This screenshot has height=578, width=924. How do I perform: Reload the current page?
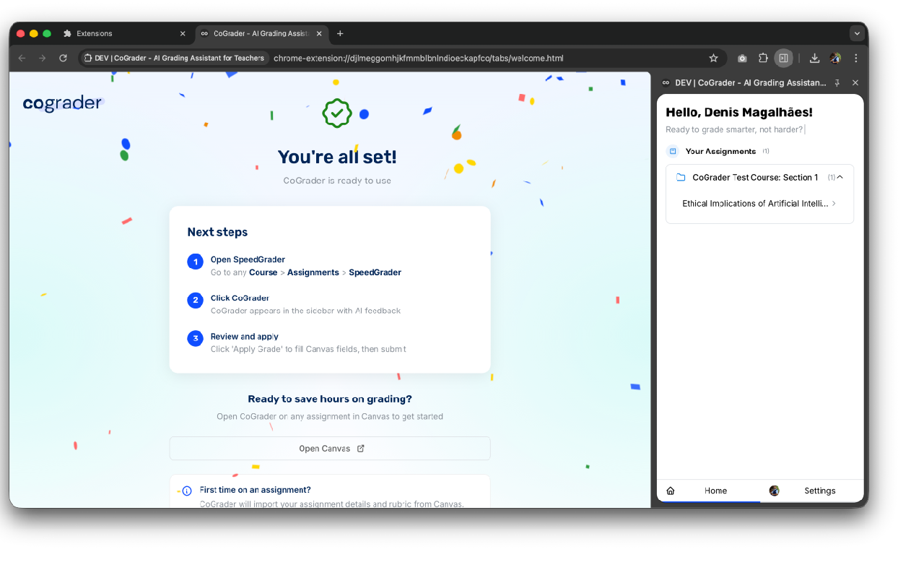(x=64, y=58)
